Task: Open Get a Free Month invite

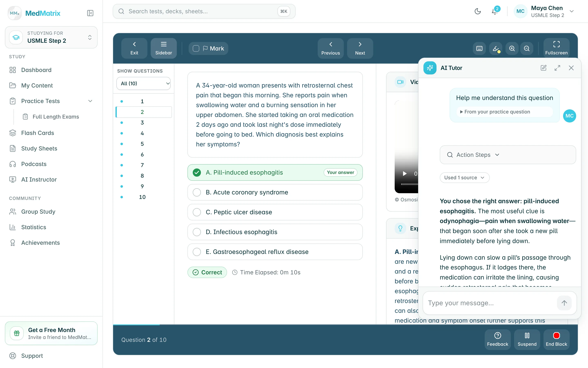Action: point(51,333)
